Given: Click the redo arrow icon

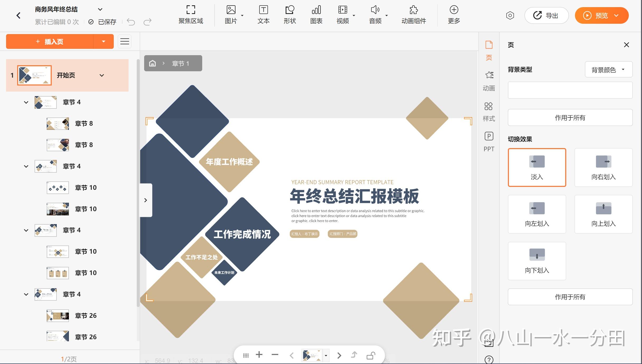Looking at the screenshot, I should tap(147, 22).
